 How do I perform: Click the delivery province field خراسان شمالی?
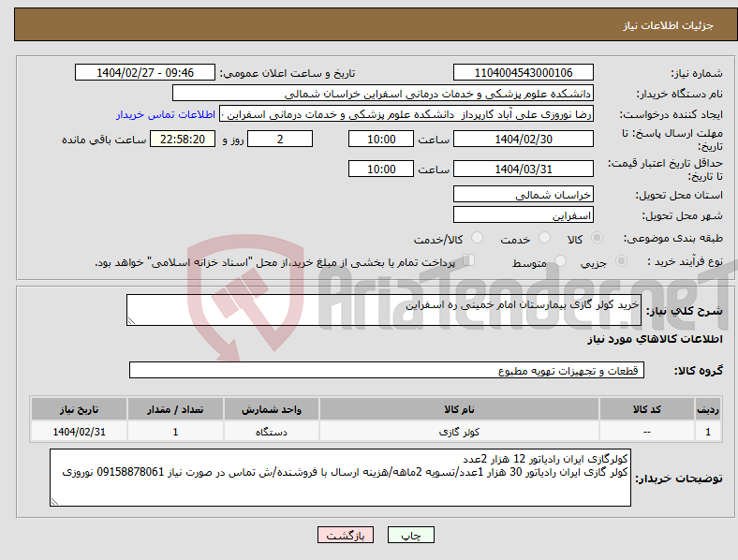point(524,194)
